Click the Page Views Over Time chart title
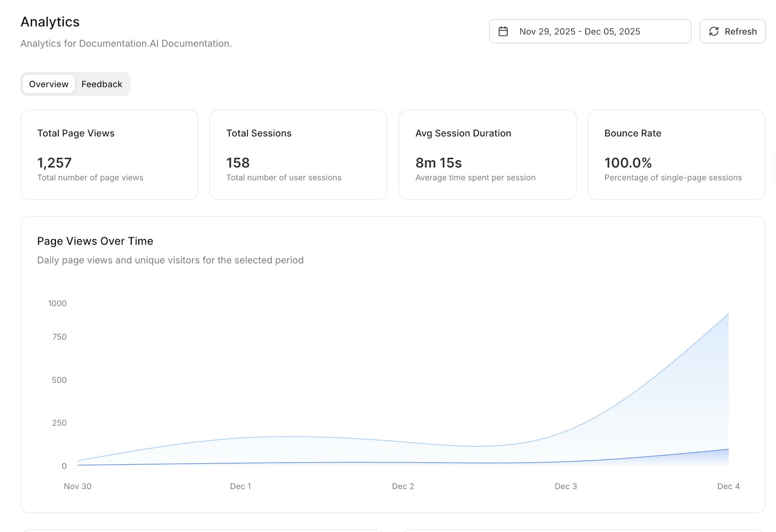Screen dimensions: 776x532 coord(95,241)
